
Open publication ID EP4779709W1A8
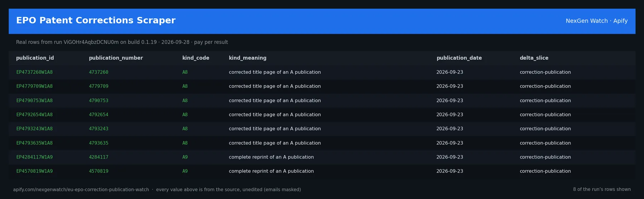point(34,86)
